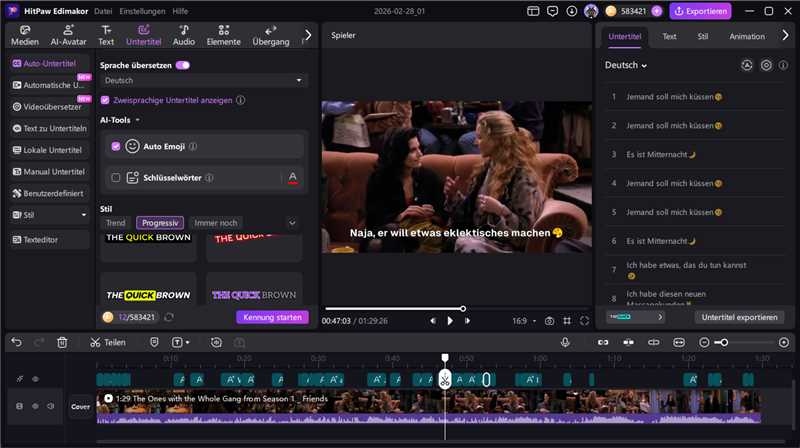Enable the Schlüsselwörter checkbox
The width and height of the screenshot is (800, 448).
point(116,177)
